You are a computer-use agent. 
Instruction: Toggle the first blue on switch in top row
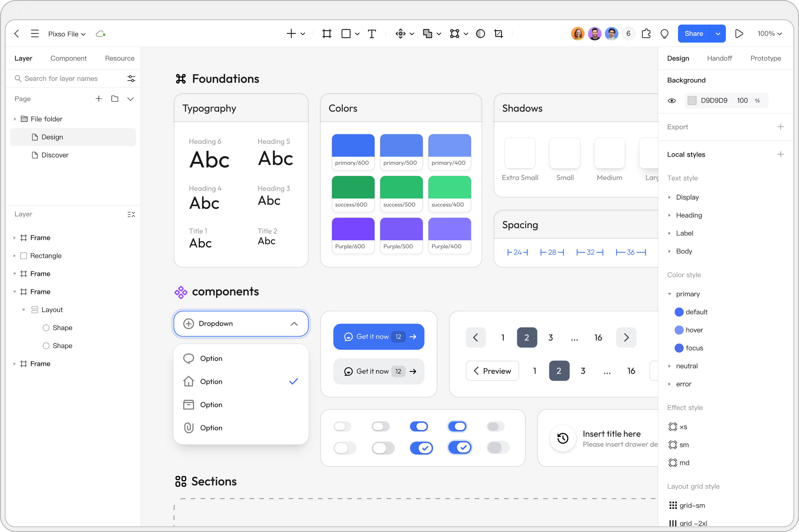[x=419, y=426]
